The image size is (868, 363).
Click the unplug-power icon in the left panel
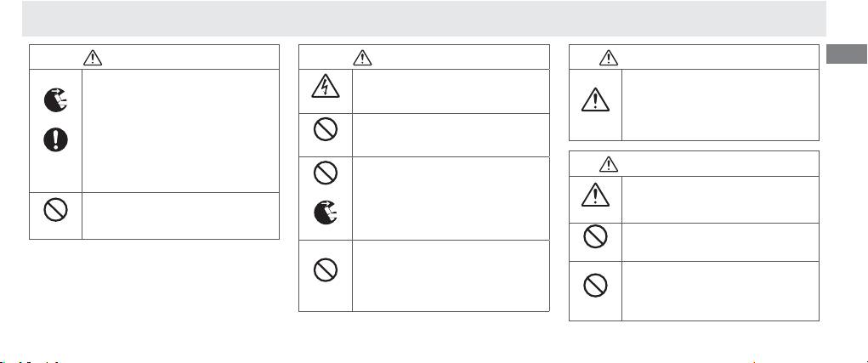(x=56, y=99)
